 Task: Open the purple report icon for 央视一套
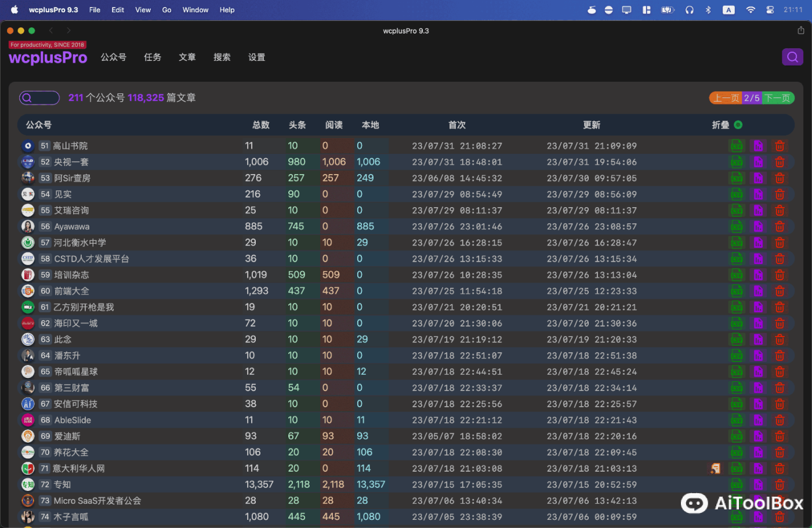tap(758, 162)
